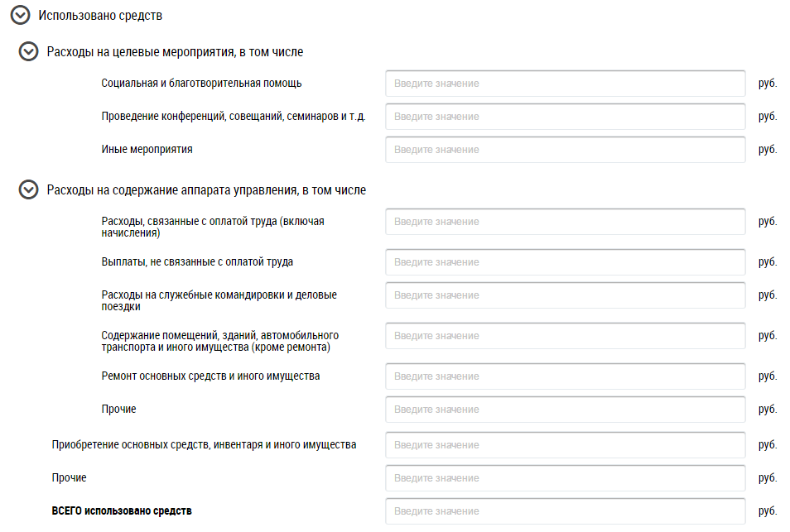The height and width of the screenshot is (532, 790).
Task: Click the 'ВСЕГО использовано средств' bold label
Action: point(122,510)
